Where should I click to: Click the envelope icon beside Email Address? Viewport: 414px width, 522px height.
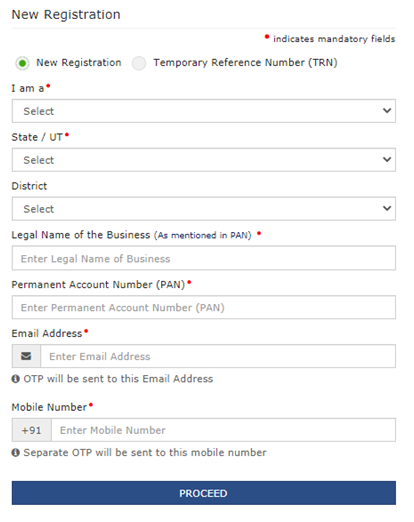pos(26,356)
